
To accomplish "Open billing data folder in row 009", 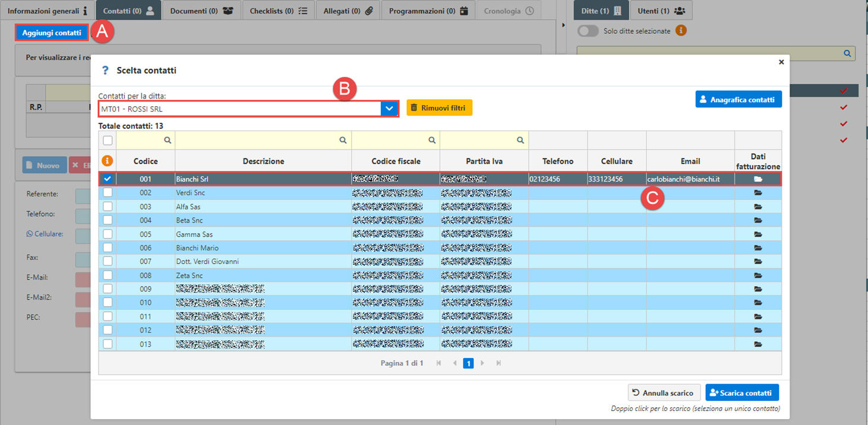I will point(757,289).
